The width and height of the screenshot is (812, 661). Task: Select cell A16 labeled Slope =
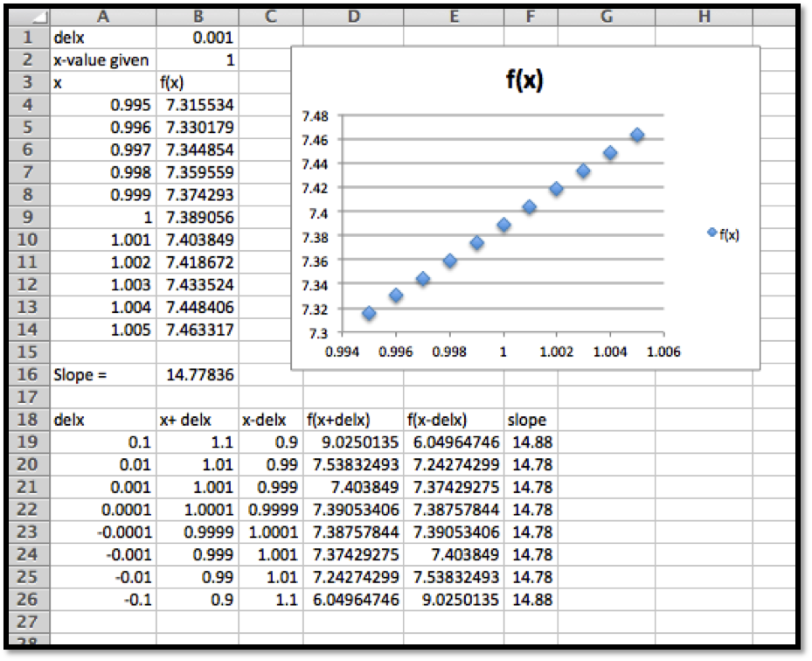pyautogui.click(x=103, y=374)
